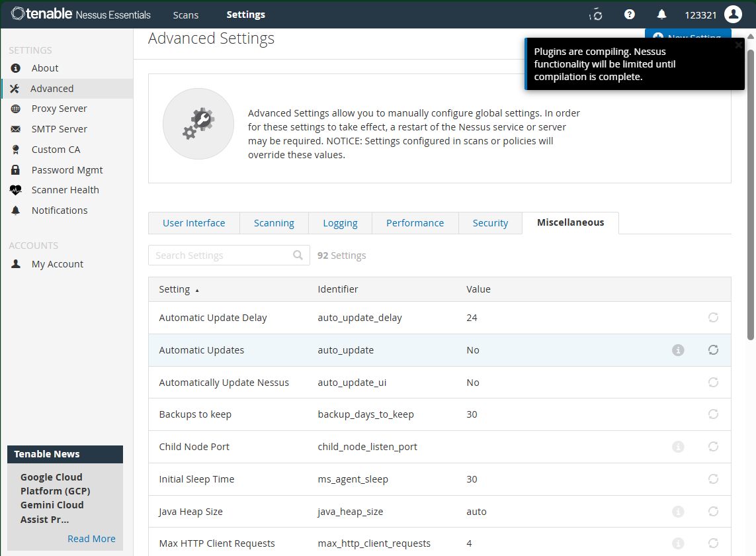Switch to the Scanning tab

point(274,223)
